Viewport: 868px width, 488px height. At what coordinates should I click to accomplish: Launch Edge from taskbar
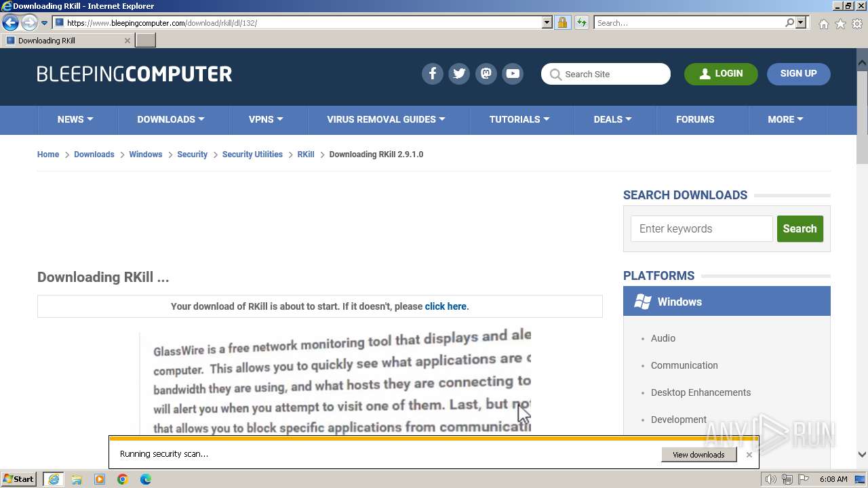point(146,479)
